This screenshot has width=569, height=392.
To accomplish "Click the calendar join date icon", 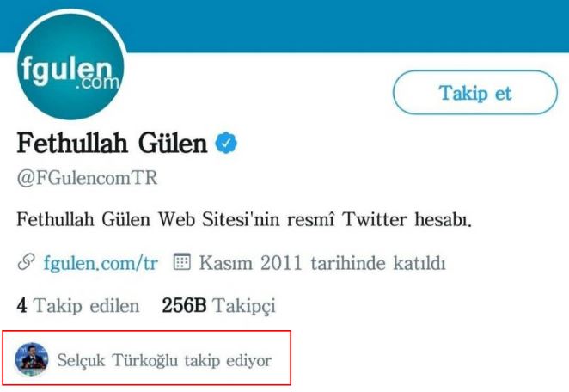I will (182, 261).
